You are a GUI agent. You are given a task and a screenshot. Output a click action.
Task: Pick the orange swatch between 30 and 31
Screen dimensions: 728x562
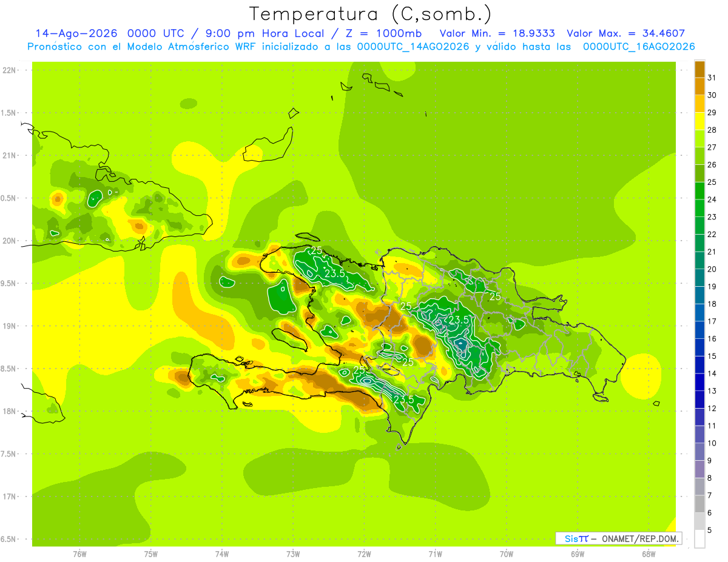tap(699, 86)
